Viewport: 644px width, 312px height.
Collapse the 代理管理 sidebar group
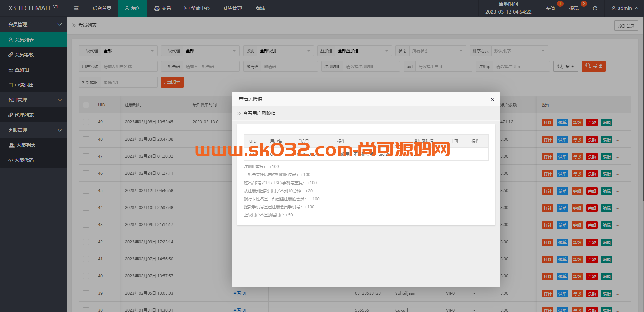(x=34, y=100)
